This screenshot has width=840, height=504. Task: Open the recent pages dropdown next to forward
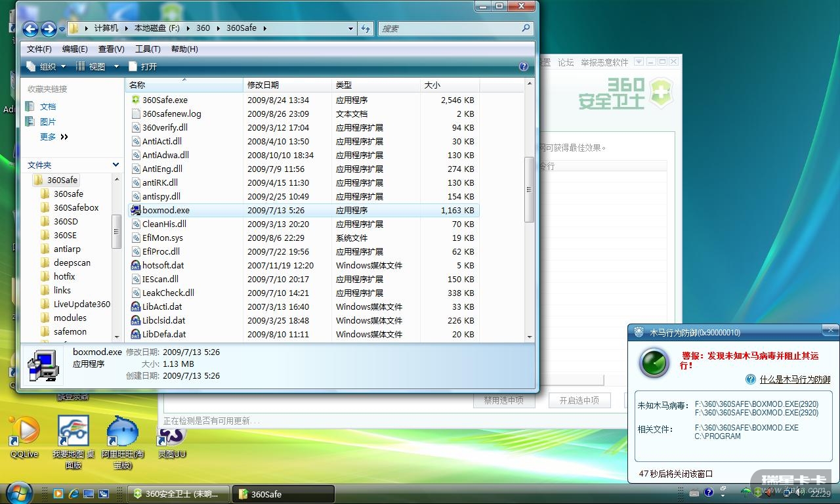(x=62, y=29)
